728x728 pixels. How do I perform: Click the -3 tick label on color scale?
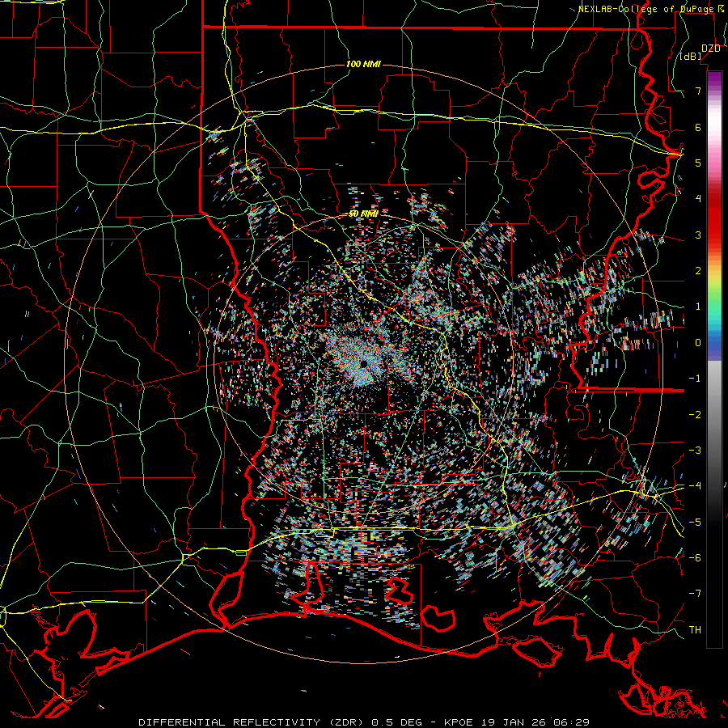(x=695, y=451)
